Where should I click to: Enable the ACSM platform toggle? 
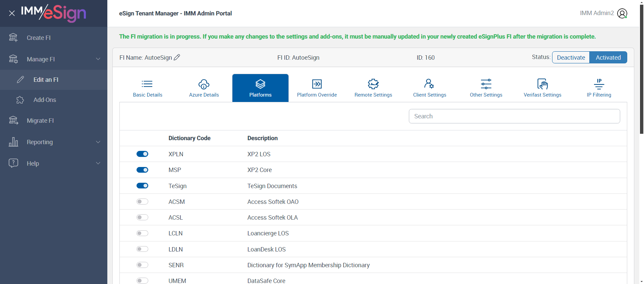[x=142, y=202]
